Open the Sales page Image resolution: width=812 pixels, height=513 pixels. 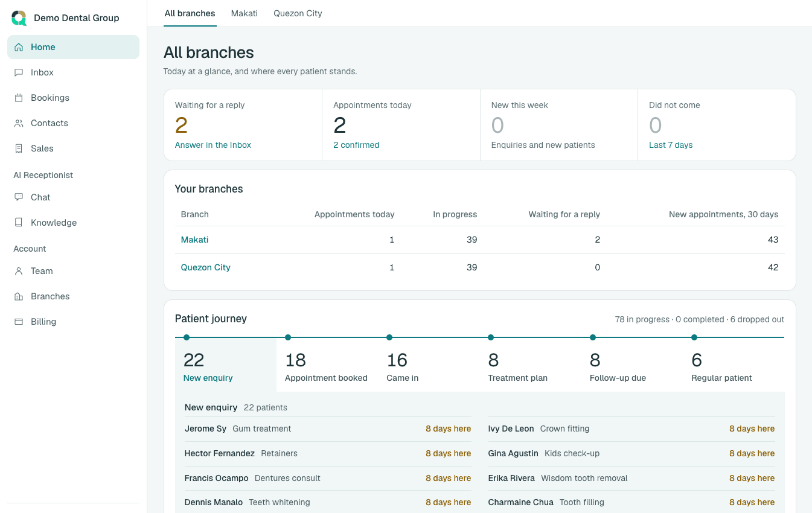[x=73, y=148]
